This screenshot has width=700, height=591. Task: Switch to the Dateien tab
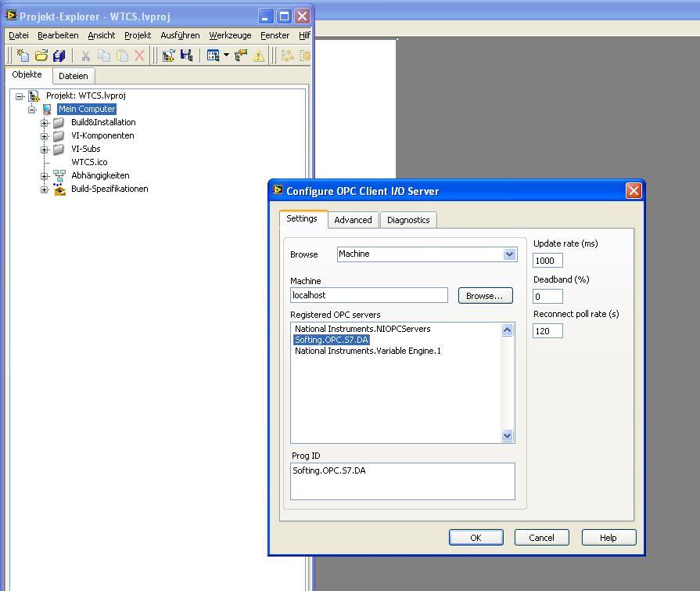click(74, 76)
